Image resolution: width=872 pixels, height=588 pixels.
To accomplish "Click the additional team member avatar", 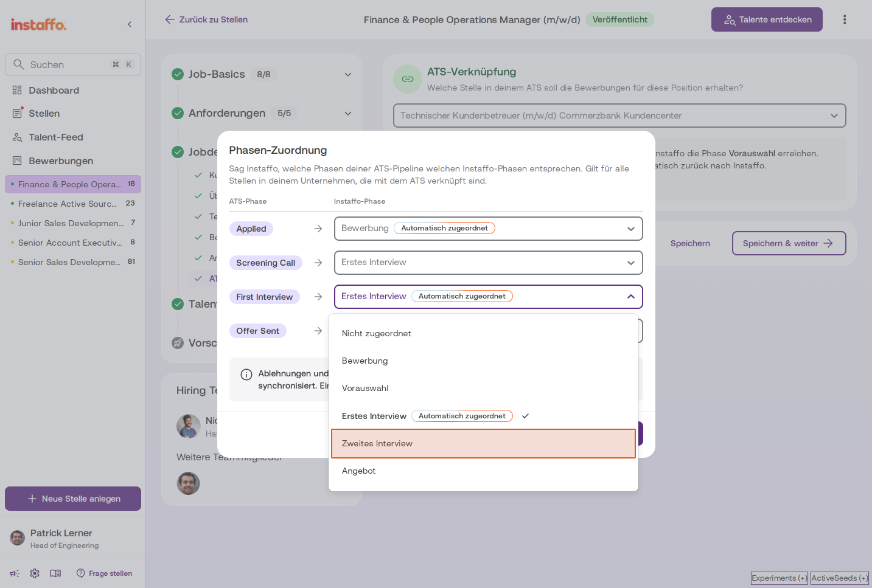I will (189, 483).
